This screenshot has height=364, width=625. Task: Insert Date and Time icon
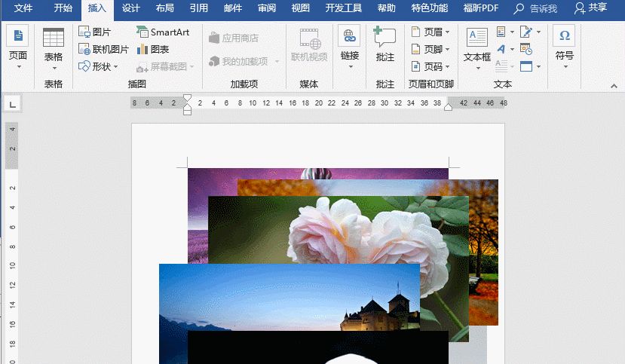(526, 49)
